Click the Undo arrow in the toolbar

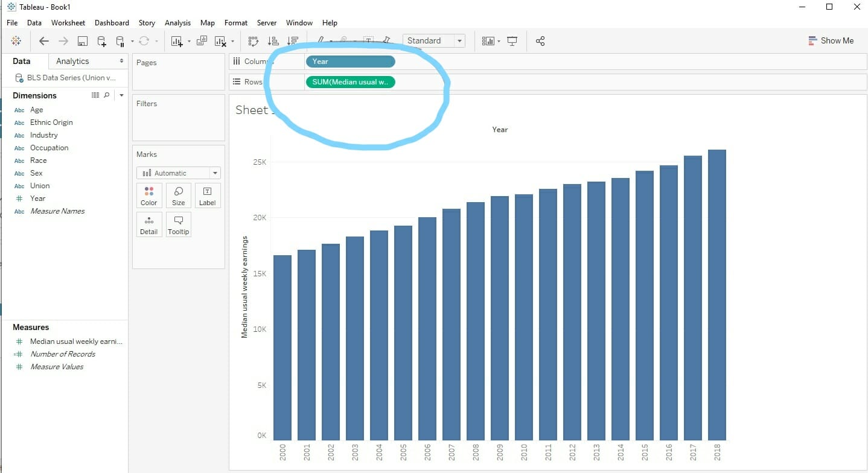tap(44, 40)
